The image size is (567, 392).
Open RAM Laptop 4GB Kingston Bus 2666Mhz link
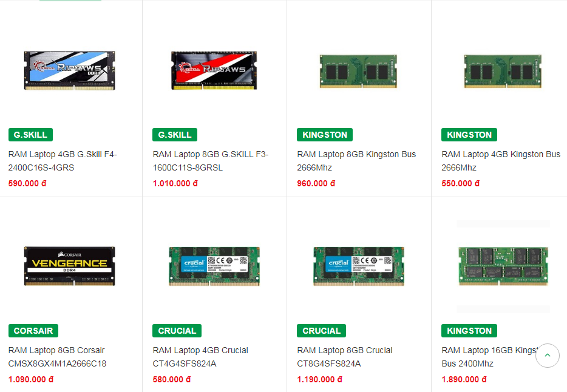501,161
